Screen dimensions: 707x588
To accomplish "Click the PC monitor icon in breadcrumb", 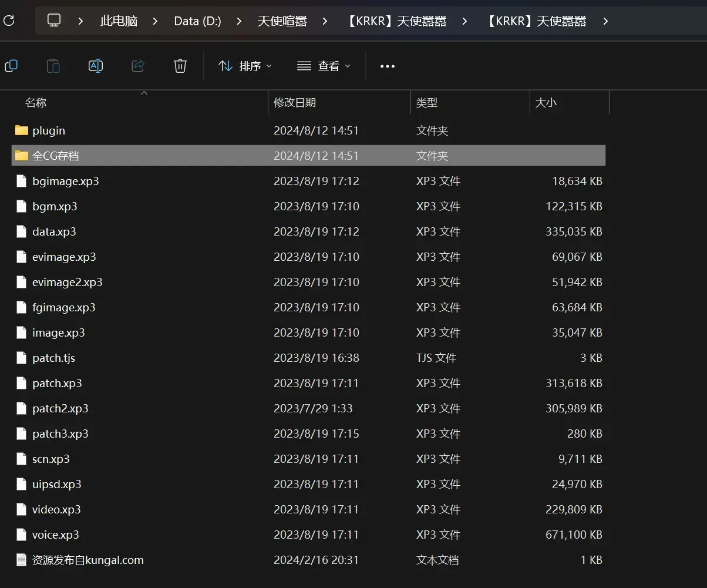I will click(54, 21).
